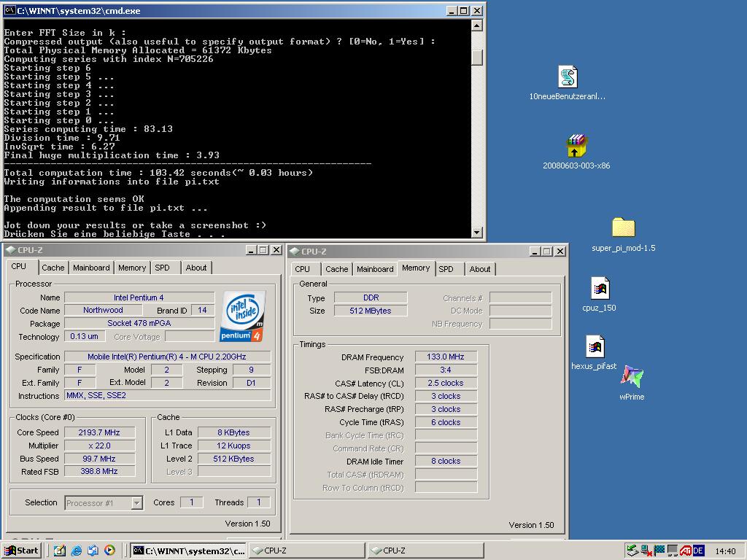The image size is (747, 560).
Task: Click the Mobile Intel Pentium 4 specification field
Action: (x=167, y=357)
